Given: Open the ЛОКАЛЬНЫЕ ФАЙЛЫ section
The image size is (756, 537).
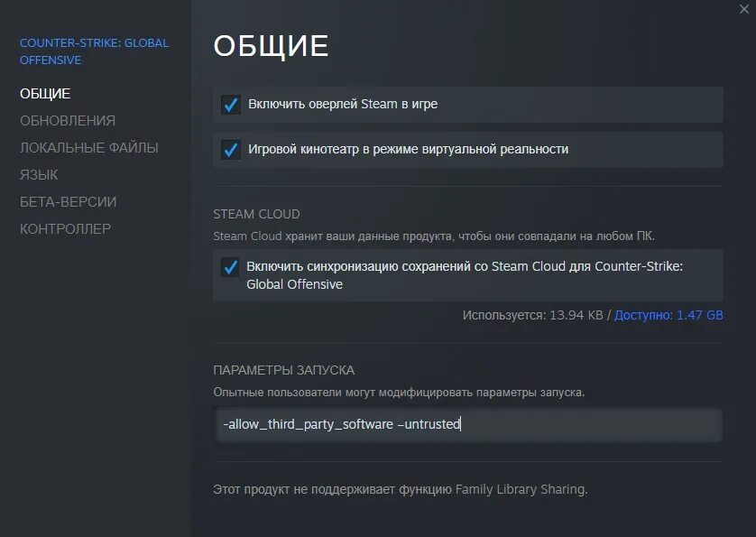Looking at the screenshot, I should [89, 148].
